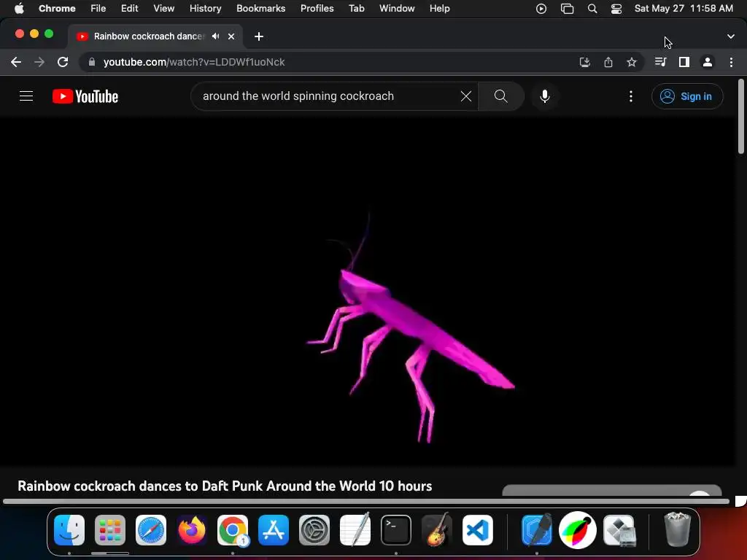Open the colorful brush app in Dock
This screenshot has height=560, width=747.
(578, 530)
